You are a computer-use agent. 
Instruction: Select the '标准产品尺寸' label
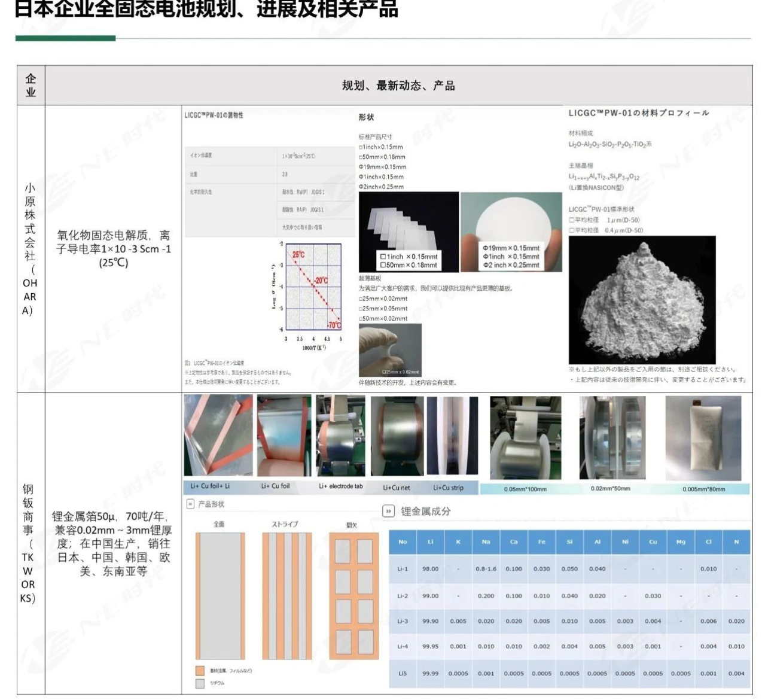tap(376, 137)
